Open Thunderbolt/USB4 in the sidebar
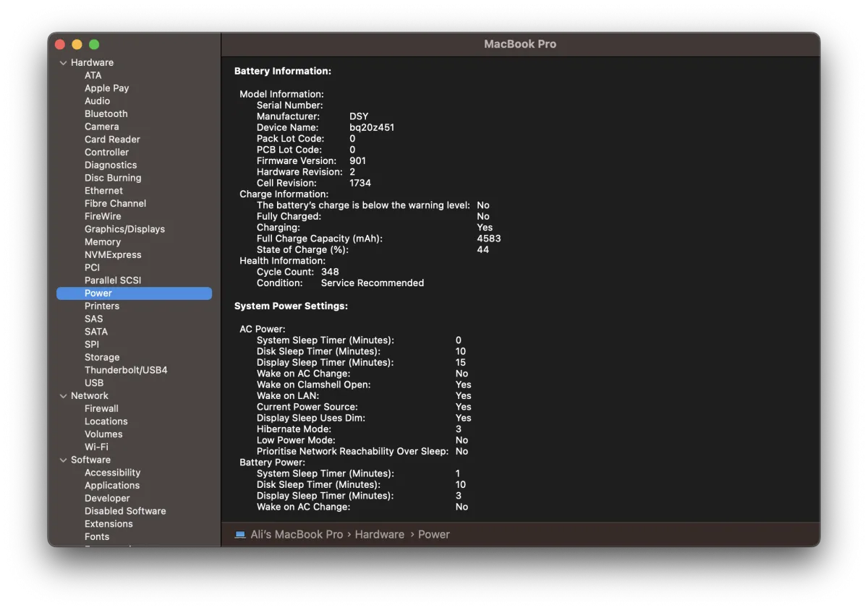Viewport: 868px width, 610px height. [x=126, y=370]
